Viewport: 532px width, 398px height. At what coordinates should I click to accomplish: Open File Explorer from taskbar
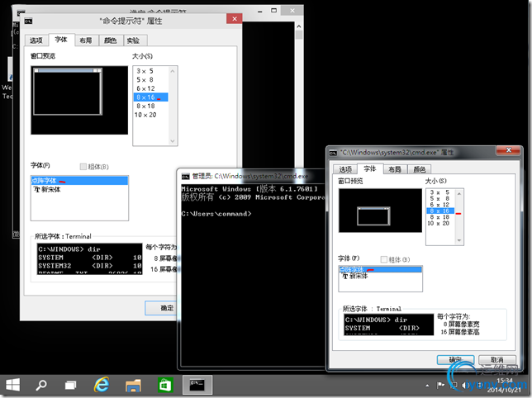coord(133,386)
